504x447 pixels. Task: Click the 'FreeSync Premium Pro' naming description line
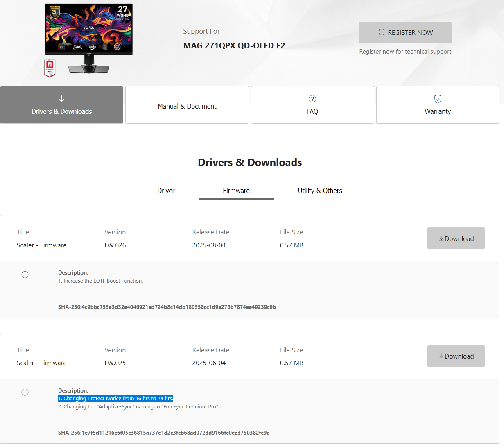pyautogui.click(x=139, y=407)
